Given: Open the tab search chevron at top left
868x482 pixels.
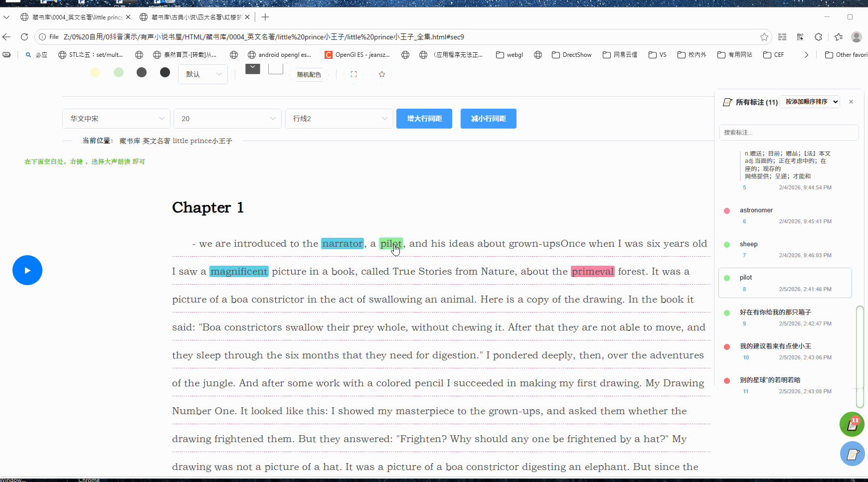Looking at the screenshot, I should pyautogui.click(x=6, y=17).
